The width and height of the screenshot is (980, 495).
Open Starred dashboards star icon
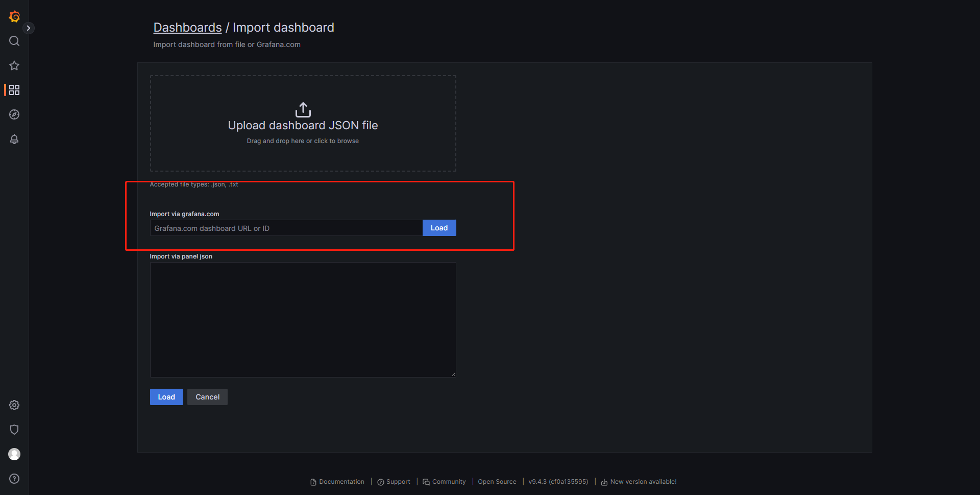(x=14, y=65)
